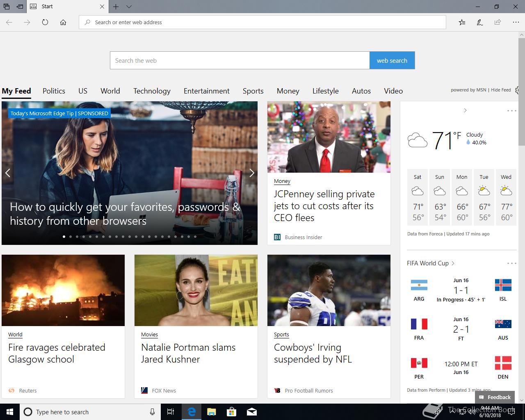Screen dimensions: 525x420
Task: Click the current 71°F cloudy weather
Action: 447,140
